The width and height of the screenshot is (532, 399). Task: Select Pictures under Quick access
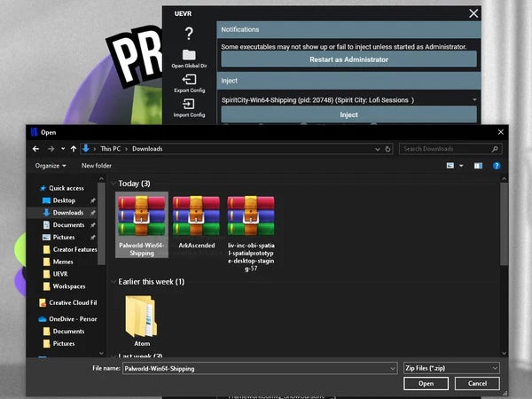click(64, 237)
